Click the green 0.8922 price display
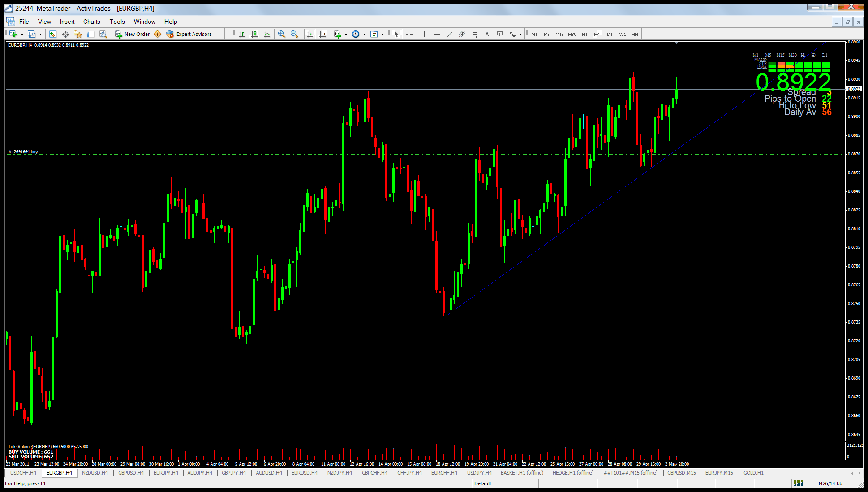 pos(793,82)
